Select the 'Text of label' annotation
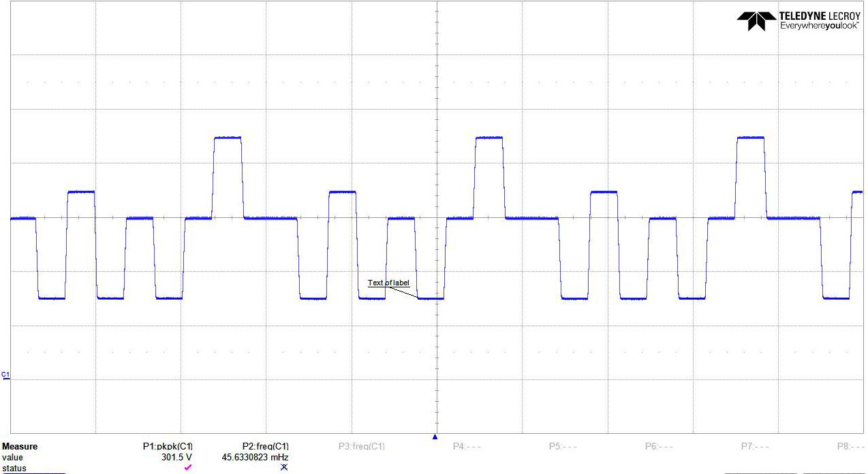The height and width of the screenshot is (474, 868). pyautogui.click(x=388, y=283)
